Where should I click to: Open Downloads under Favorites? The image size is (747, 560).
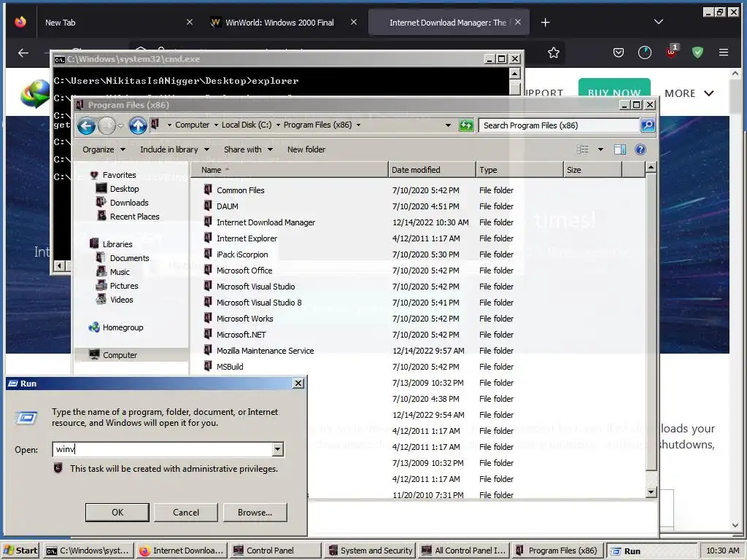point(128,203)
